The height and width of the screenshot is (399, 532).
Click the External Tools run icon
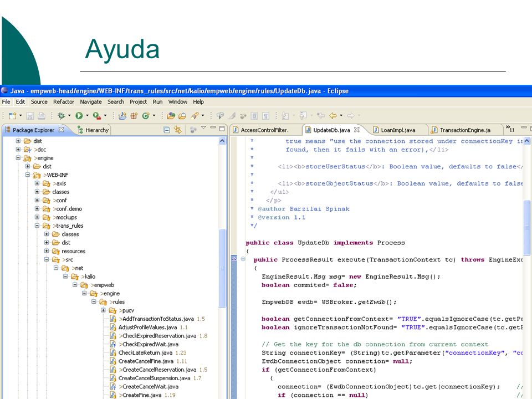pos(97,116)
